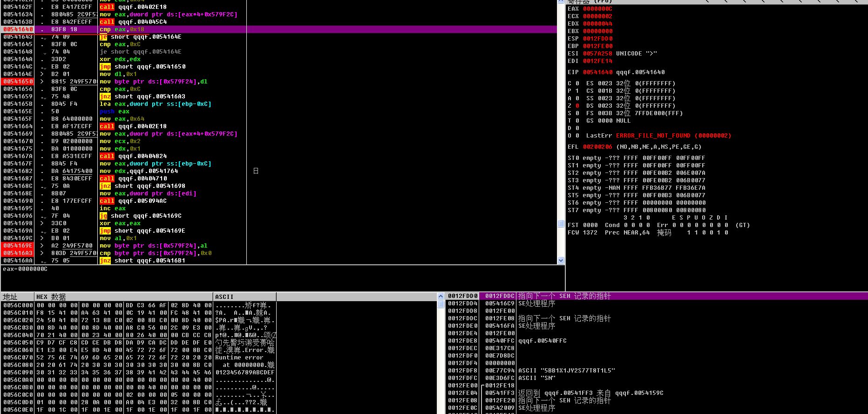Click the ESI register value 0057A258
The image size is (868, 414).
597,54
